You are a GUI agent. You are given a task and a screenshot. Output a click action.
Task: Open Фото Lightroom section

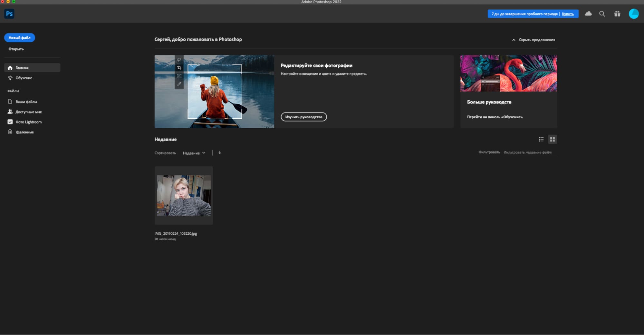coord(28,122)
